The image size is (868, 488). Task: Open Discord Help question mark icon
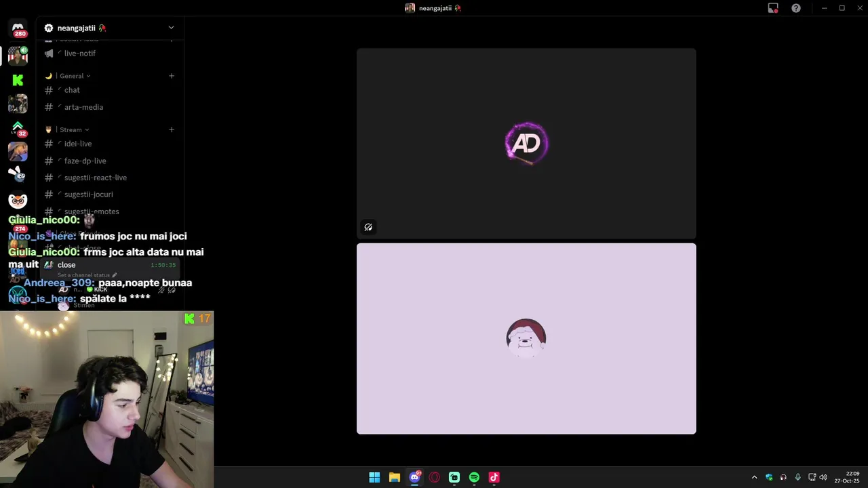coord(796,8)
